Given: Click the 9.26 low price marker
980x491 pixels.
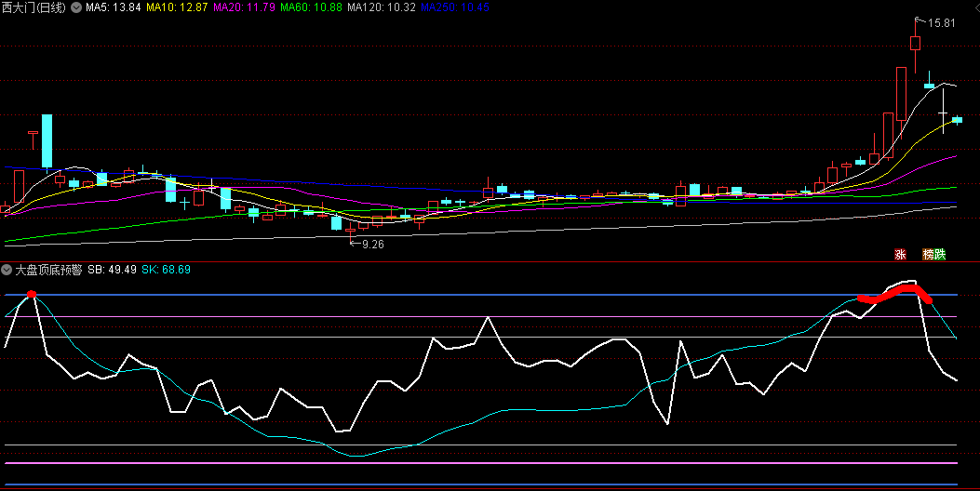Looking at the screenshot, I should tap(371, 244).
